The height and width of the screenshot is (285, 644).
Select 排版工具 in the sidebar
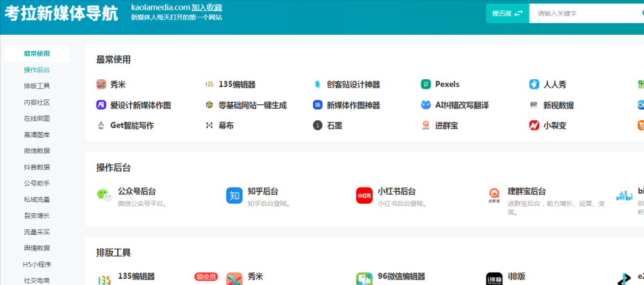[x=37, y=86]
